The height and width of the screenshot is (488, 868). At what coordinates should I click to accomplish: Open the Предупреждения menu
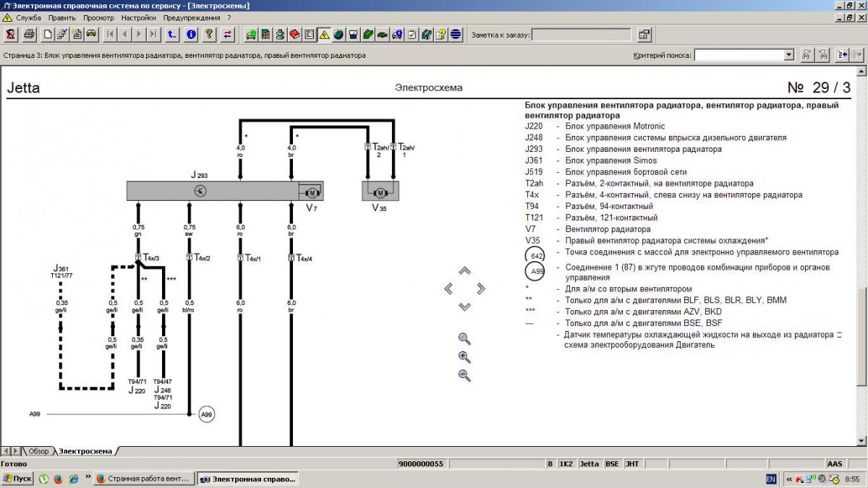[192, 17]
